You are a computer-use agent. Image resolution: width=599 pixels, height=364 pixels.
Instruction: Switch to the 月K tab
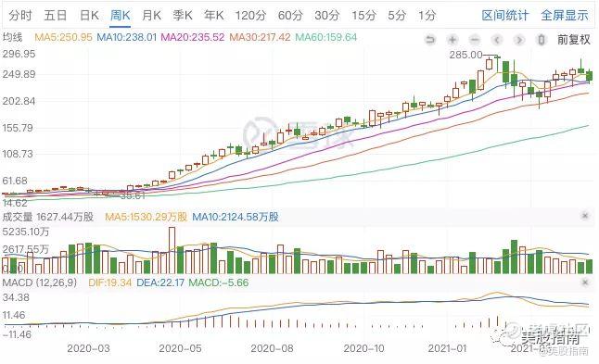click(151, 16)
